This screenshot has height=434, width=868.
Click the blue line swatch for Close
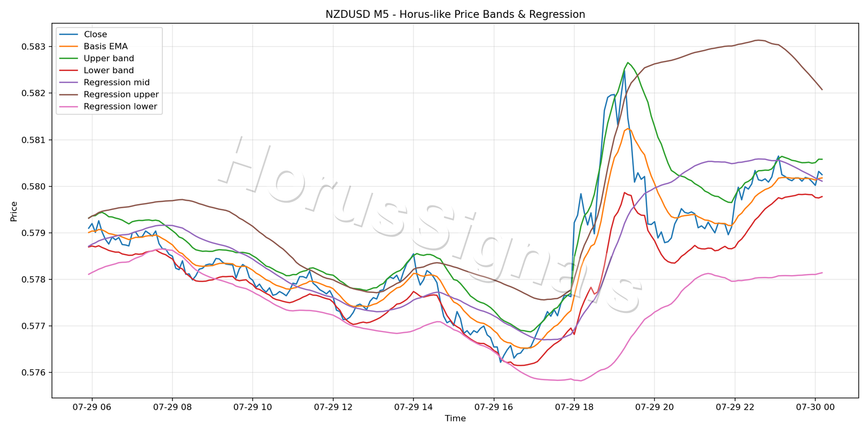click(x=69, y=35)
